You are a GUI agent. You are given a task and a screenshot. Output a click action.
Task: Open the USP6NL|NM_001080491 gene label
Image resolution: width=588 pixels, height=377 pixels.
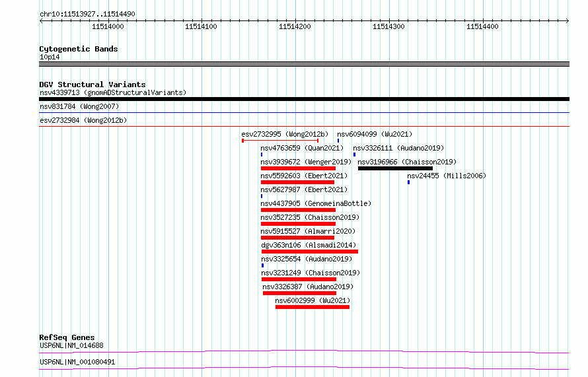(x=77, y=362)
